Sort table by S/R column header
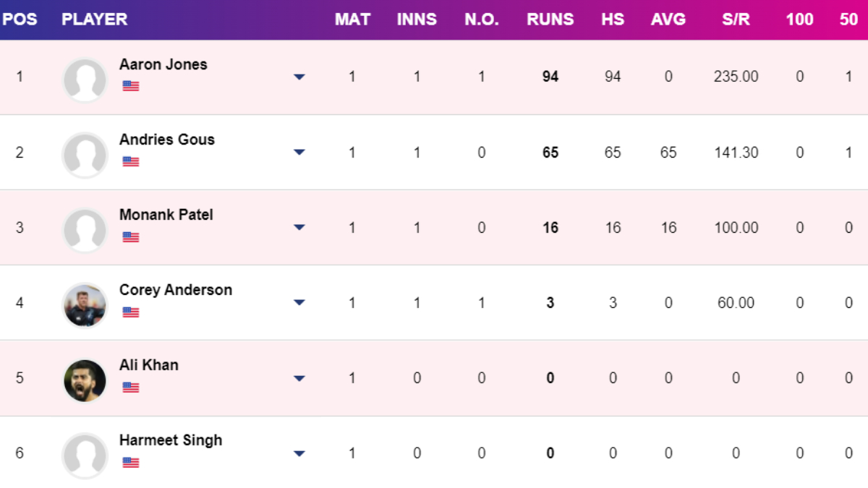 (736, 20)
